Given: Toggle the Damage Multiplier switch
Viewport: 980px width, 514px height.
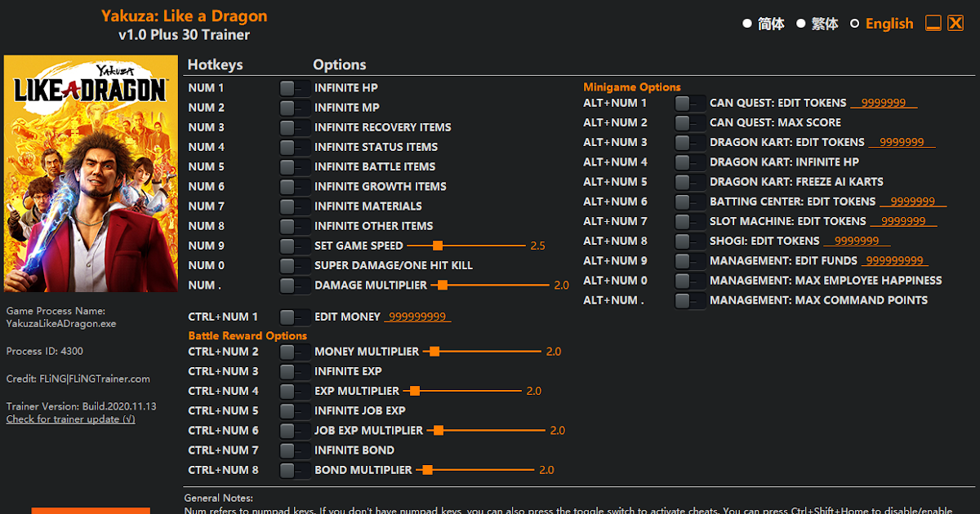Looking at the screenshot, I should [295, 285].
